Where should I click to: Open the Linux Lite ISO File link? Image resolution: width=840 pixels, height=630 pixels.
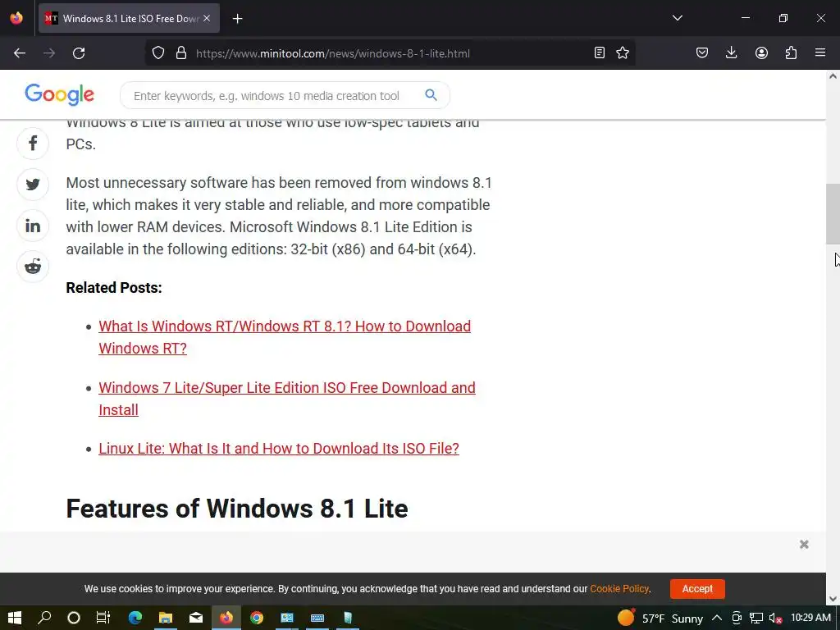279,449
